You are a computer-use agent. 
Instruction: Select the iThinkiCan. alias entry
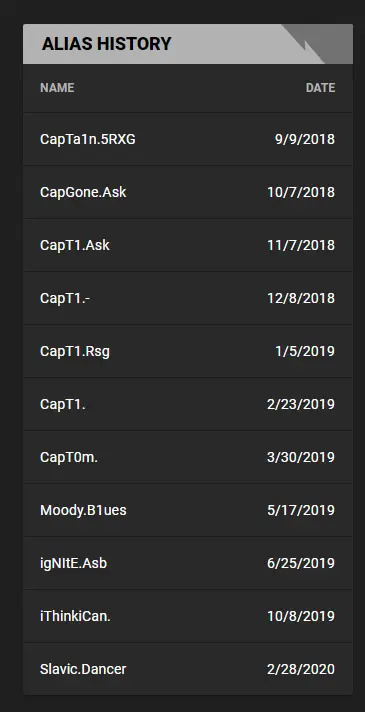(x=187, y=616)
